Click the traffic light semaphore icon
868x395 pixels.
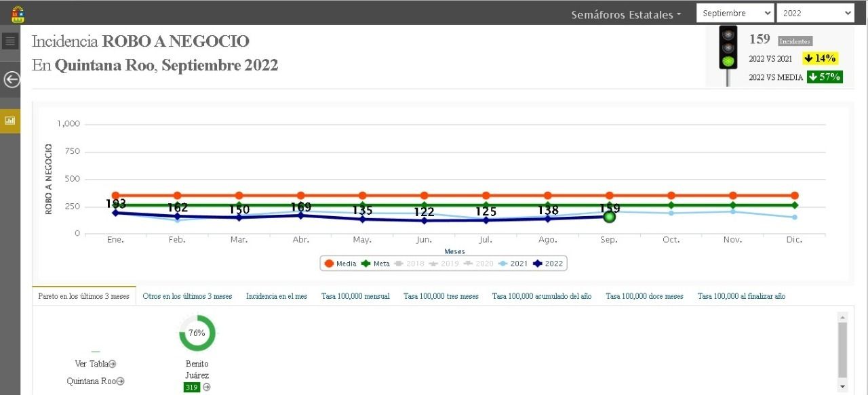coord(728,56)
